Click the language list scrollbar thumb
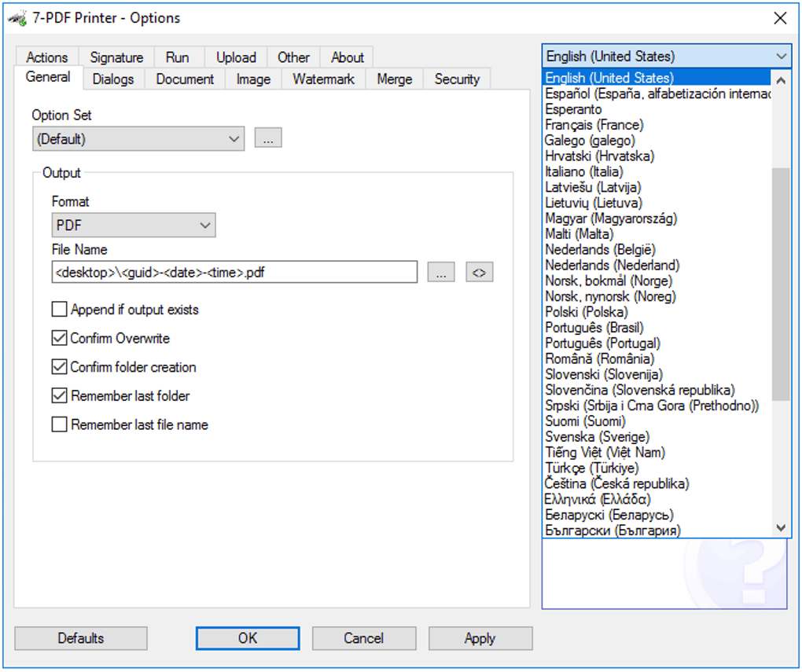 [x=781, y=284]
